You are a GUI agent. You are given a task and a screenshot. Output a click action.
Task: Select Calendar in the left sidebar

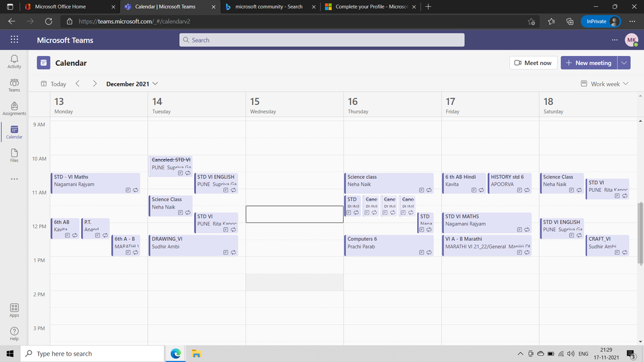[x=14, y=132]
